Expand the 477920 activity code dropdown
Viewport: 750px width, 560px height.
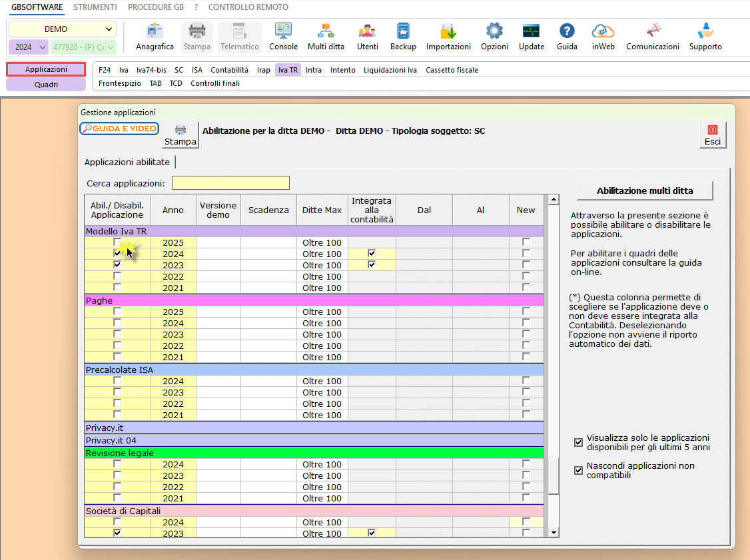109,47
